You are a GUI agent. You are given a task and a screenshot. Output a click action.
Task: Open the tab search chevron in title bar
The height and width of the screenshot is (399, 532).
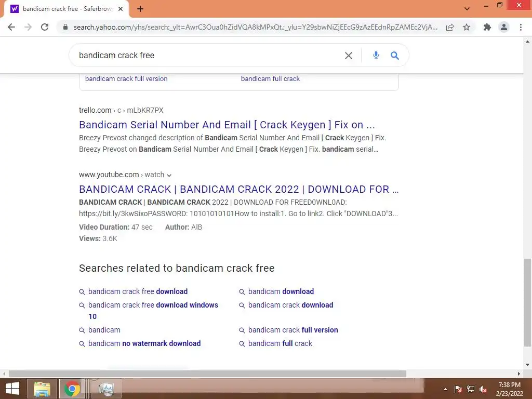[467, 9]
